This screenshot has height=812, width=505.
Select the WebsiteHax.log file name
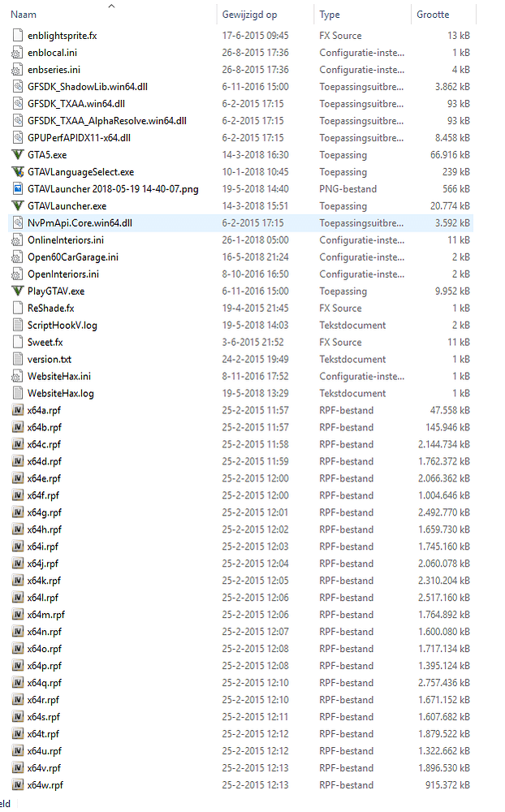coord(61,394)
